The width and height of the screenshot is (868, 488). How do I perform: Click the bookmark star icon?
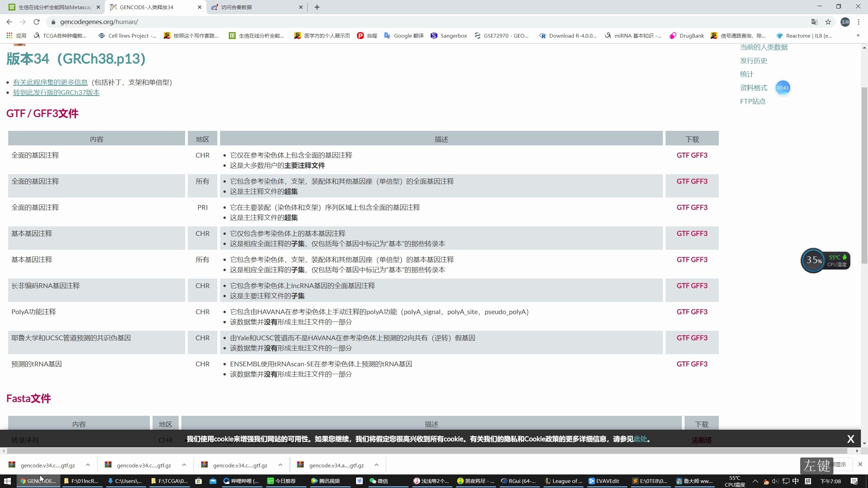(828, 22)
